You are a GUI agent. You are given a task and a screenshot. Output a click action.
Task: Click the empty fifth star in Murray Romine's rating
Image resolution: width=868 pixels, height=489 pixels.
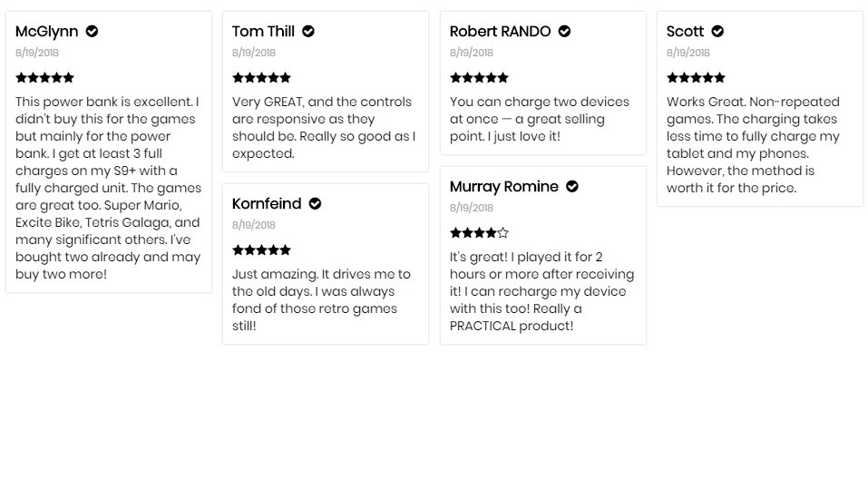[502, 233]
